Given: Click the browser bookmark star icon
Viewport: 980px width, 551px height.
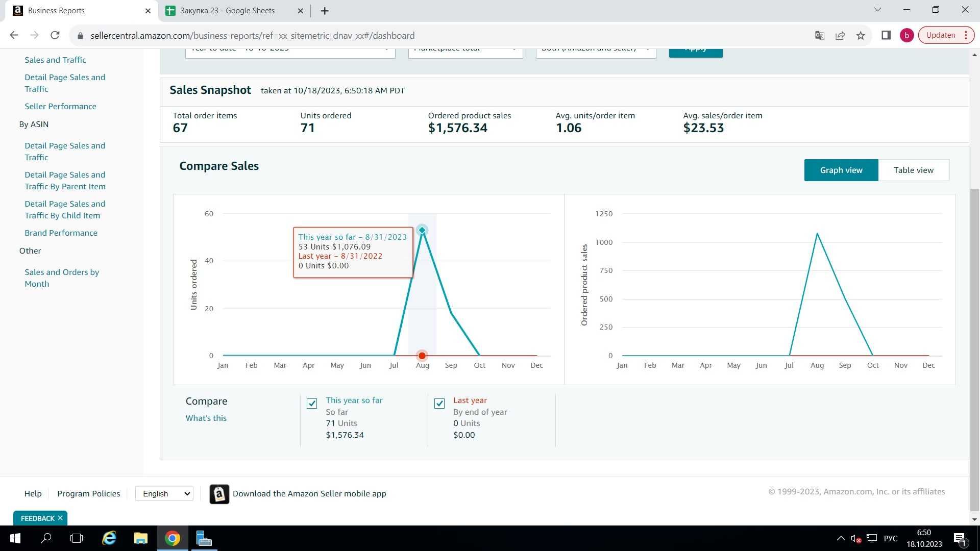Looking at the screenshot, I should (x=862, y=35).
